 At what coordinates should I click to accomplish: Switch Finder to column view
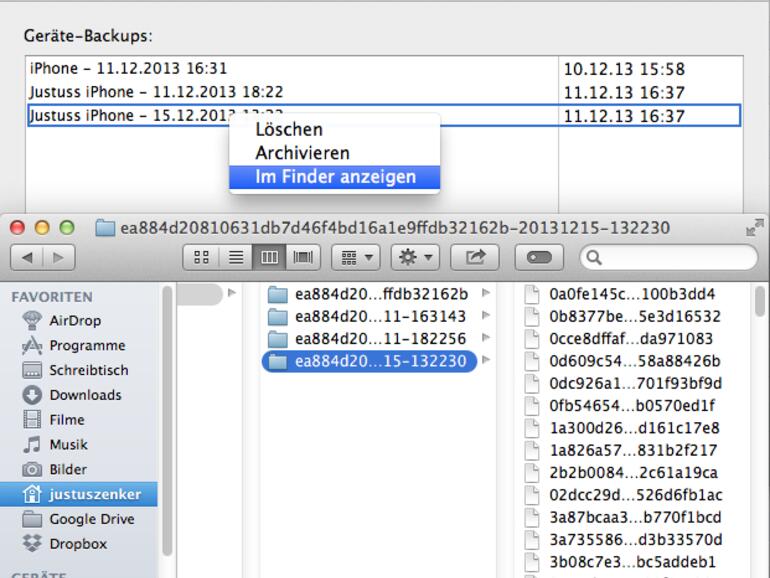coord(269,257)
